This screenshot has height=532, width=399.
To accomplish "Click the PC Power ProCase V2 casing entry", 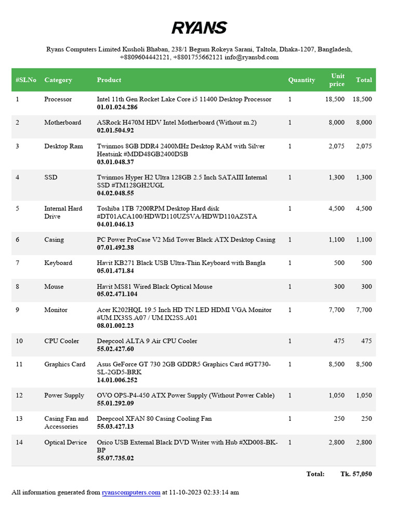I will point(186,240).
